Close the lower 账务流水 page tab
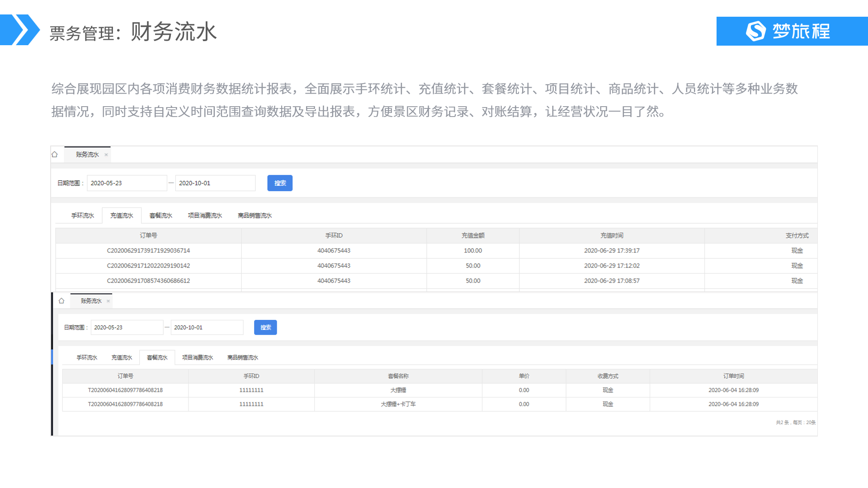The width and height of the screenshot is (868, 488). pos(108,301)
